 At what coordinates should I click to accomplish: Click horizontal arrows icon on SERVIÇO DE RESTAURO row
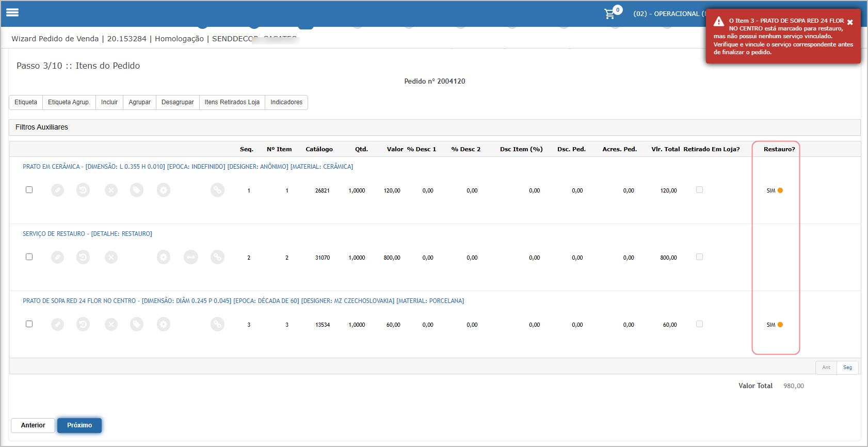point(191,257)
